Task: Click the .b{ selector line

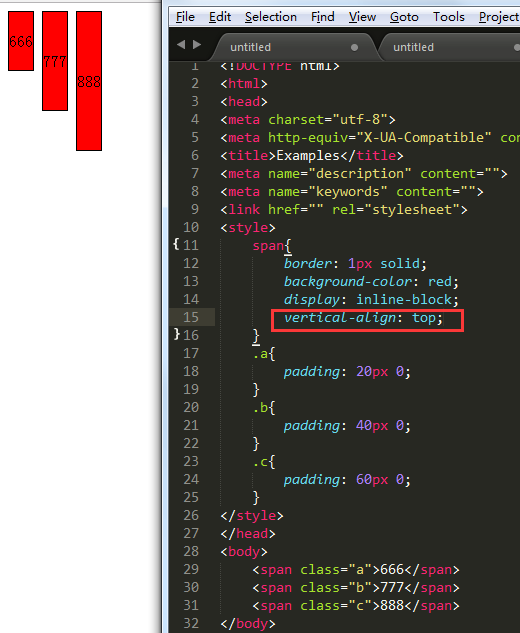Action: [x=264, y=408]
